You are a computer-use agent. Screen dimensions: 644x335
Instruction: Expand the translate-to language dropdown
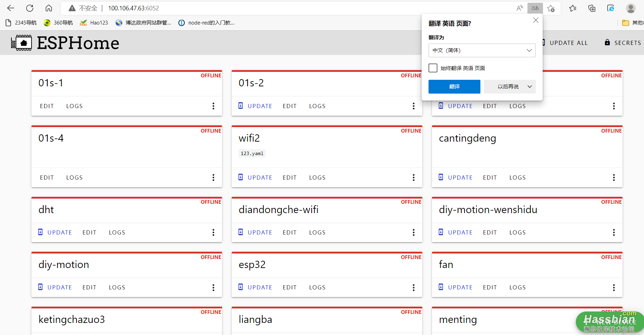click(482, 50)
